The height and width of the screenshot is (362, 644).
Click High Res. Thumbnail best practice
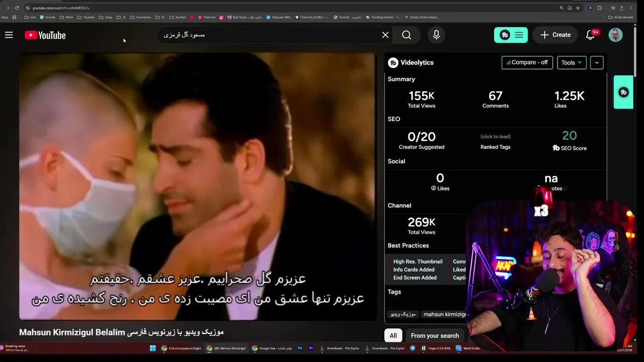(x=418, y=261)
